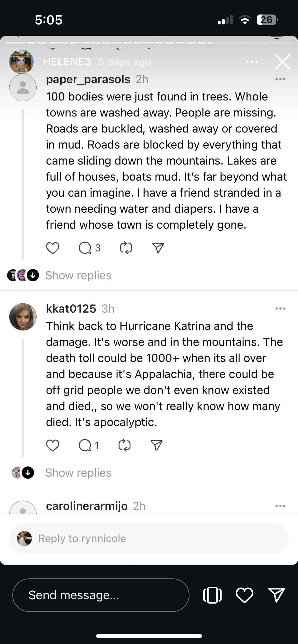Open more options for the kkat0125 comment

coord(280,309)
